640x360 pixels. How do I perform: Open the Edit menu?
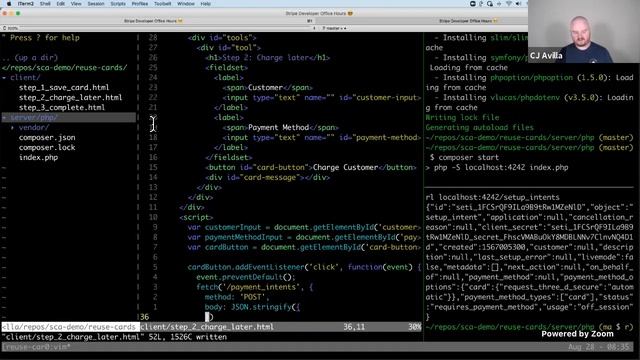[x=61, y=4]
